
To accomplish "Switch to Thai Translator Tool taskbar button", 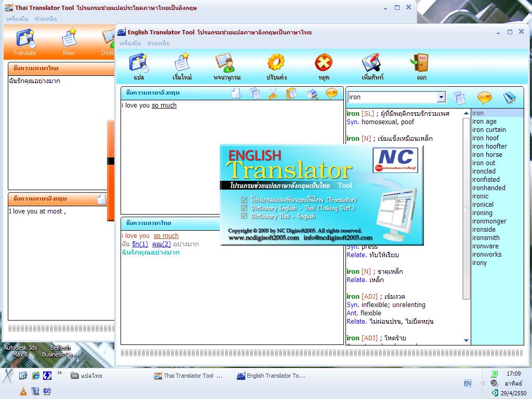I will 189,376.
